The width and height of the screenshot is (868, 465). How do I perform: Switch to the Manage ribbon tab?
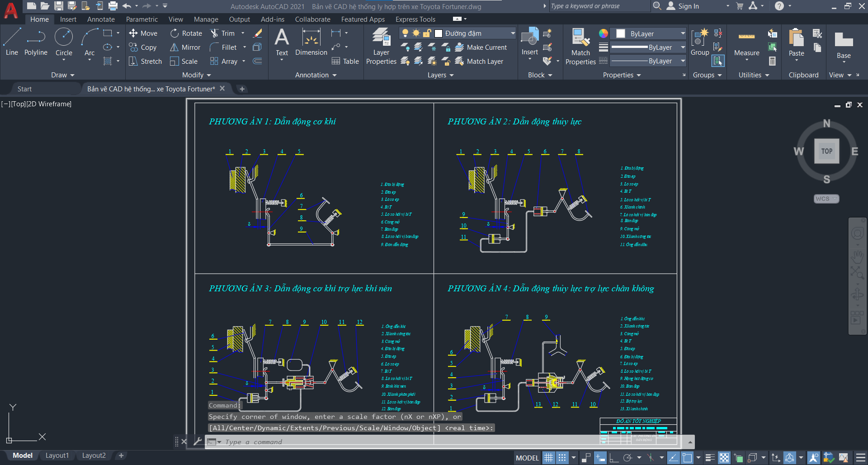206,19
